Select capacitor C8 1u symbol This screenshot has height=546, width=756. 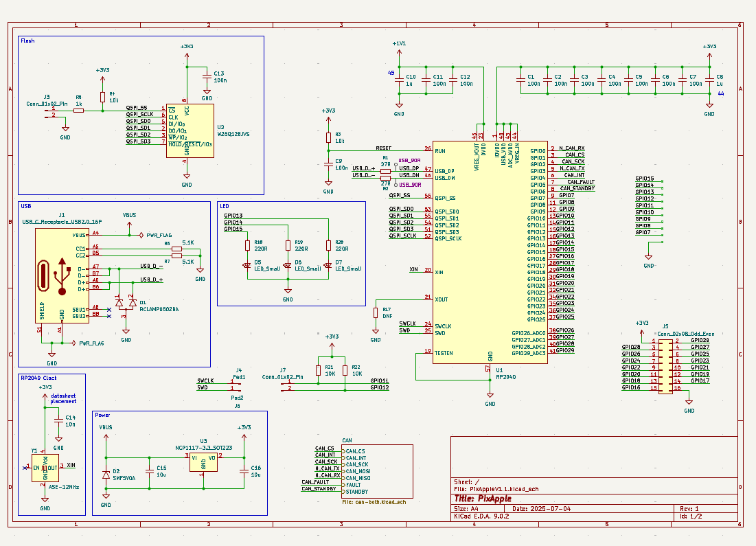709,80
